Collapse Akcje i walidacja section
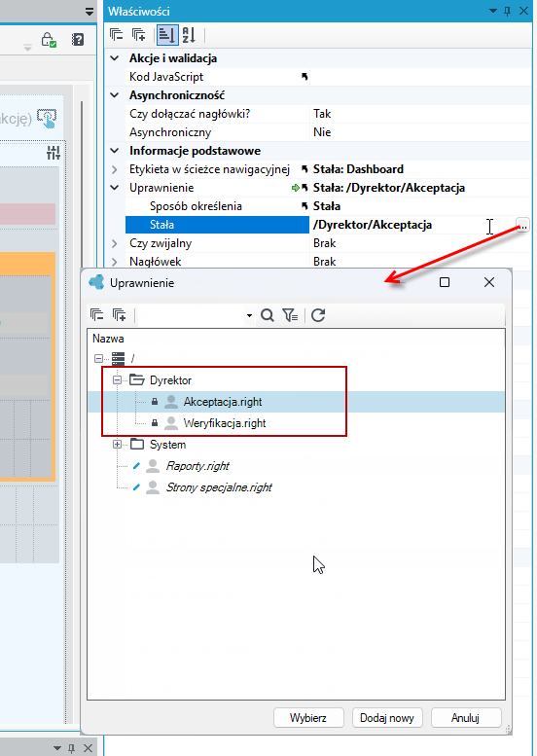This screenshot has width=537, height=756. [114, 58]
